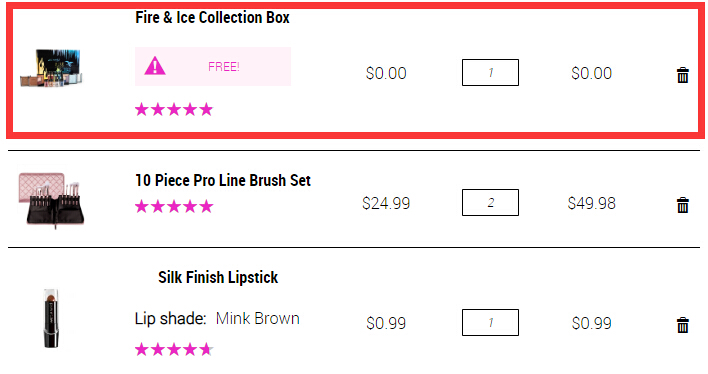708x374 pixels.
Task: Open the lipstick product image
Action: pos(51,318)
